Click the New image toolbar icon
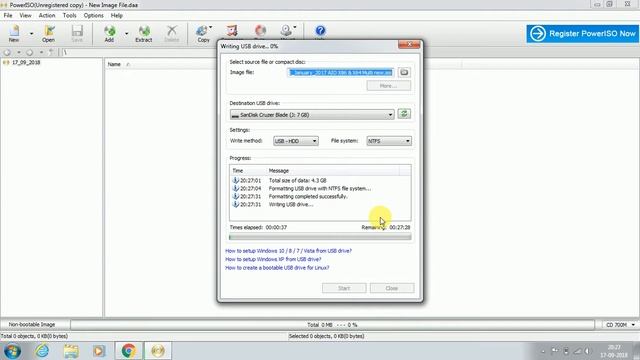640x360 pixels. (14, 33)
